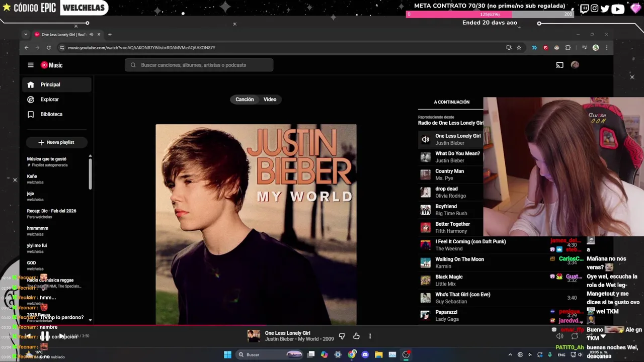Click the browser address bar URL
Screen dimensions: 644x362
click(x=141, y=48)
